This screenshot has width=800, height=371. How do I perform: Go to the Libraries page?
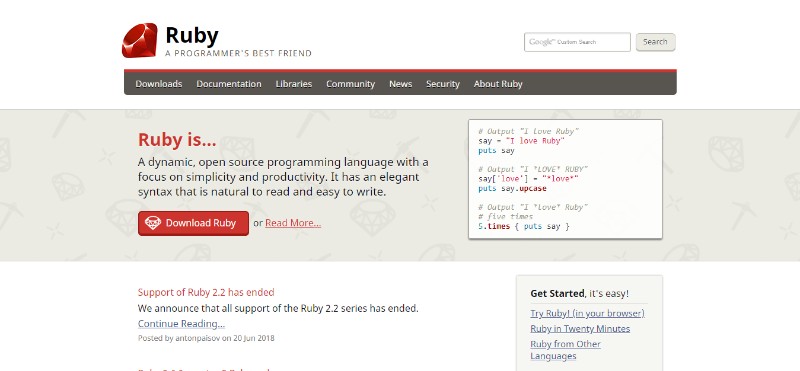click(294, 84)
